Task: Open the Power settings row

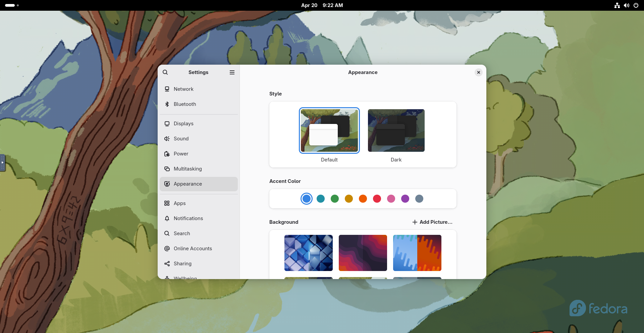Action: [x=199, y=154]
